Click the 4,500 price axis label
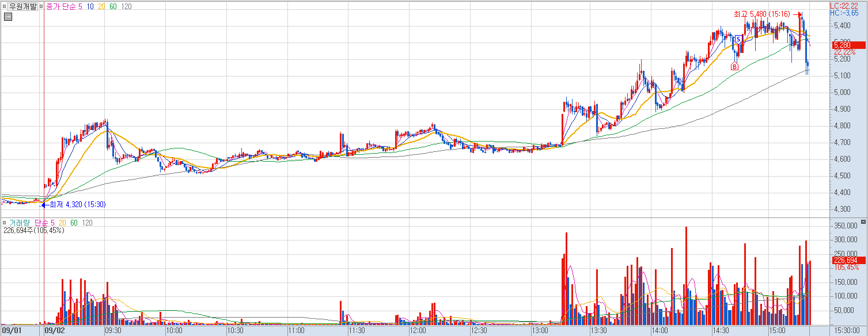The width and height of the screenshot is (868, 336). tap(842, 176)
